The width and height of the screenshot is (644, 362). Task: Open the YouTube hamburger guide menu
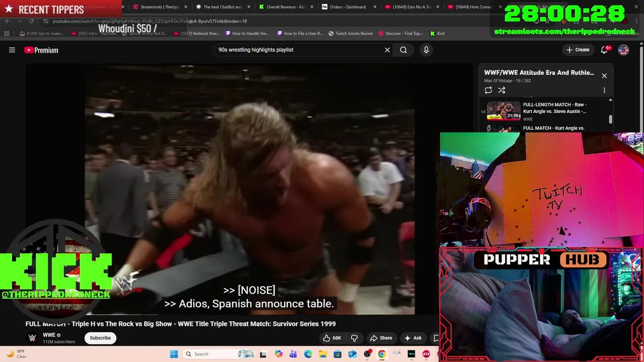[x=12, y=50]
